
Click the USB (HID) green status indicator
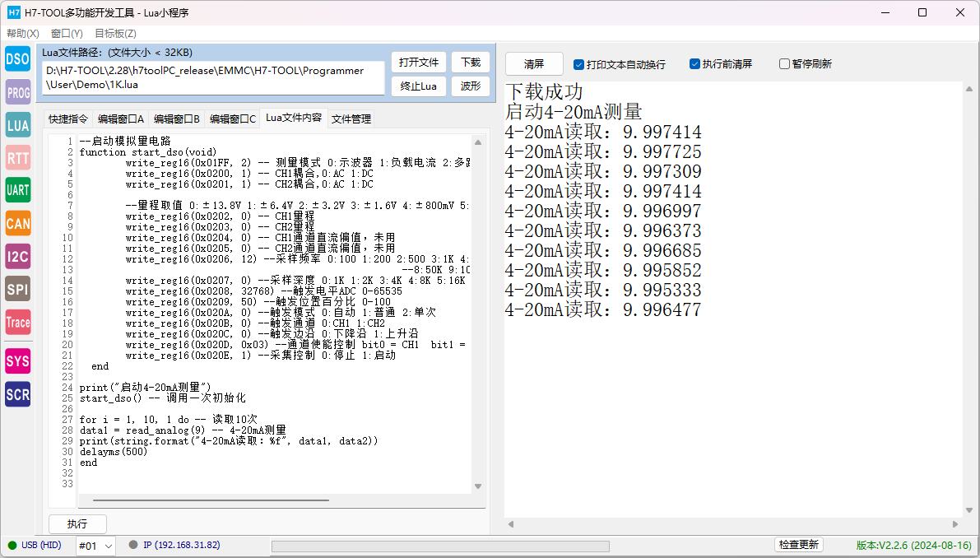[12, 546]
